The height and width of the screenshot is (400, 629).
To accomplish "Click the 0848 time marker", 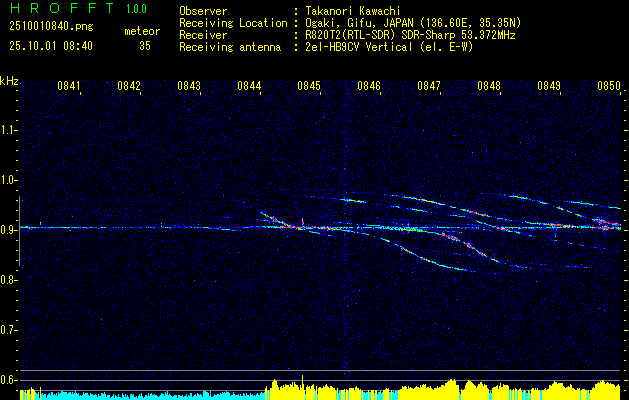I will click(489, 86).
